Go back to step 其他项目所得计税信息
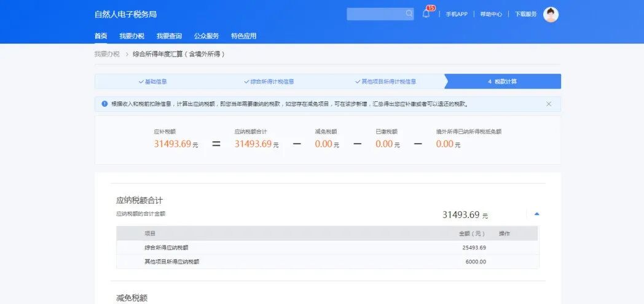 coord(386,82)
